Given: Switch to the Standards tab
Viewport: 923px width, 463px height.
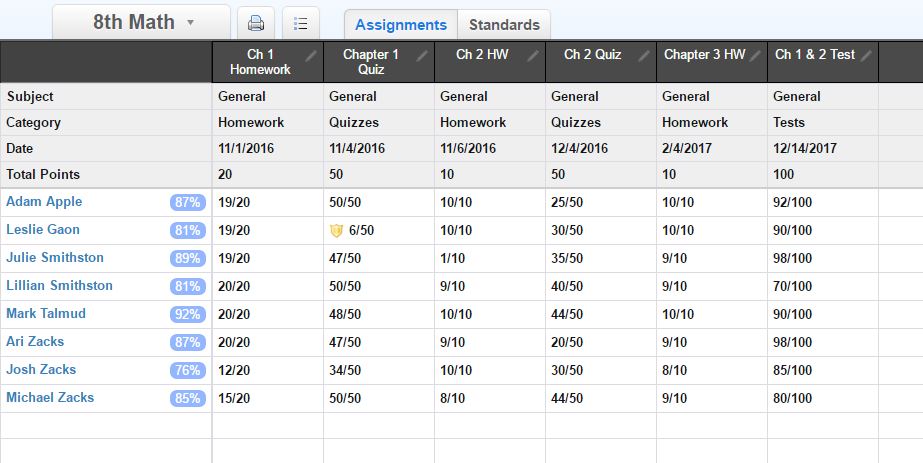Looking at the screenshot, I should [x=504, y=25].
